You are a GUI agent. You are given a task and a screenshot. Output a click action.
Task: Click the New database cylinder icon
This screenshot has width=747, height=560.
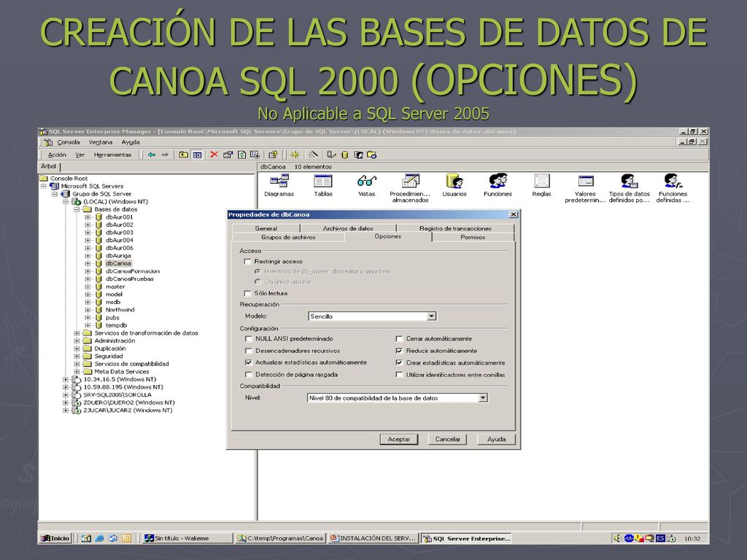[x=344, y=155]
